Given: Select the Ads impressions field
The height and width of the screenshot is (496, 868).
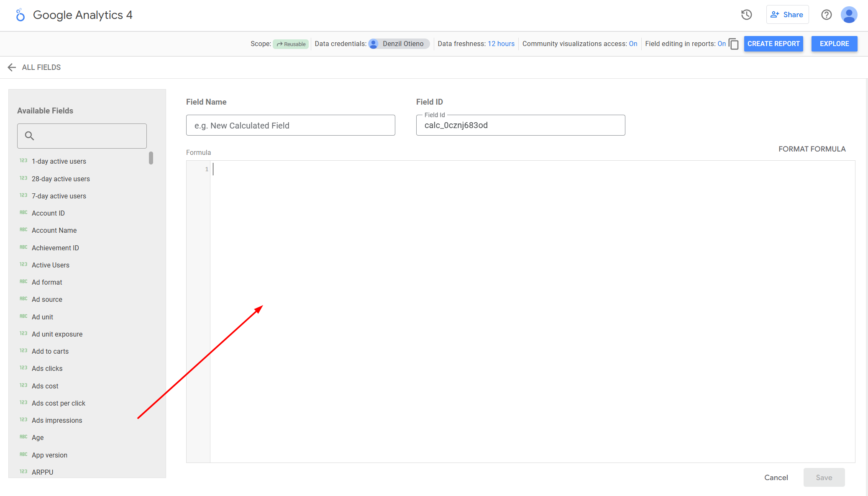Looking at the screenshot, I should tap(57, 420).
